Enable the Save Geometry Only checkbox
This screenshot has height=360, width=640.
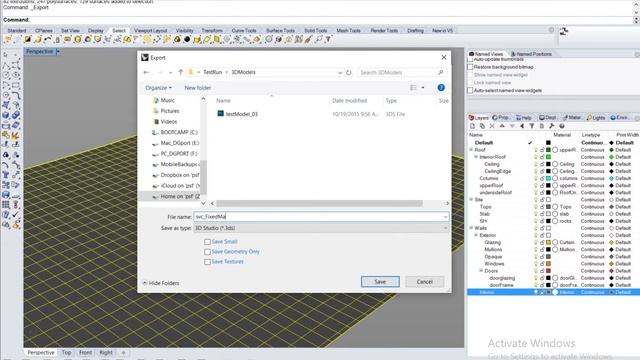(x=207, y=252)
